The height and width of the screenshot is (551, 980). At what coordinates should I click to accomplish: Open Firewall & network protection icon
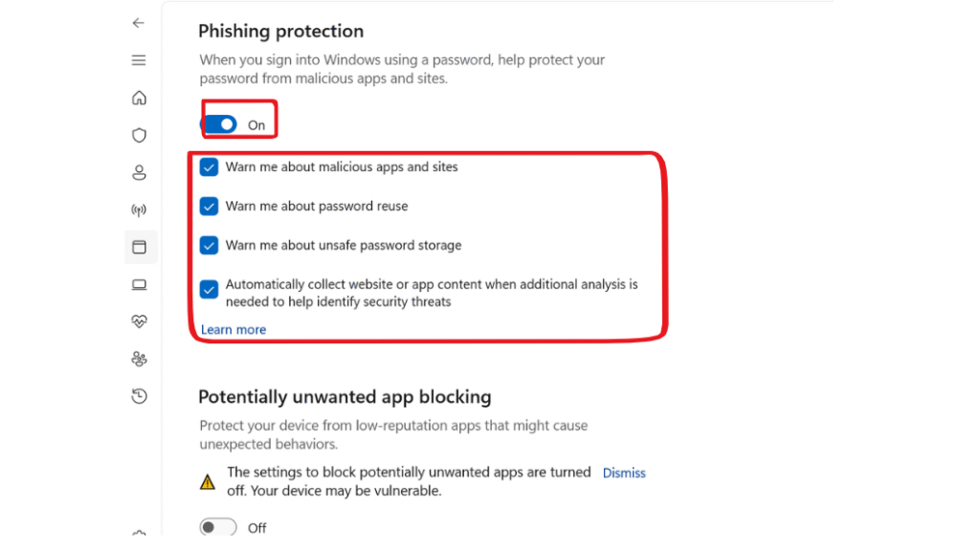click(139, 210)
